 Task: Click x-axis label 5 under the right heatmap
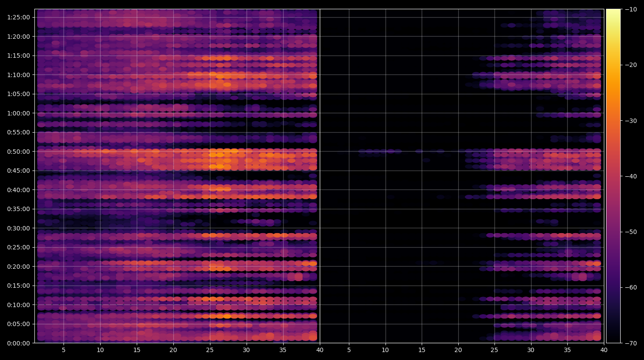pyautogui.click(x=349, y=350)
